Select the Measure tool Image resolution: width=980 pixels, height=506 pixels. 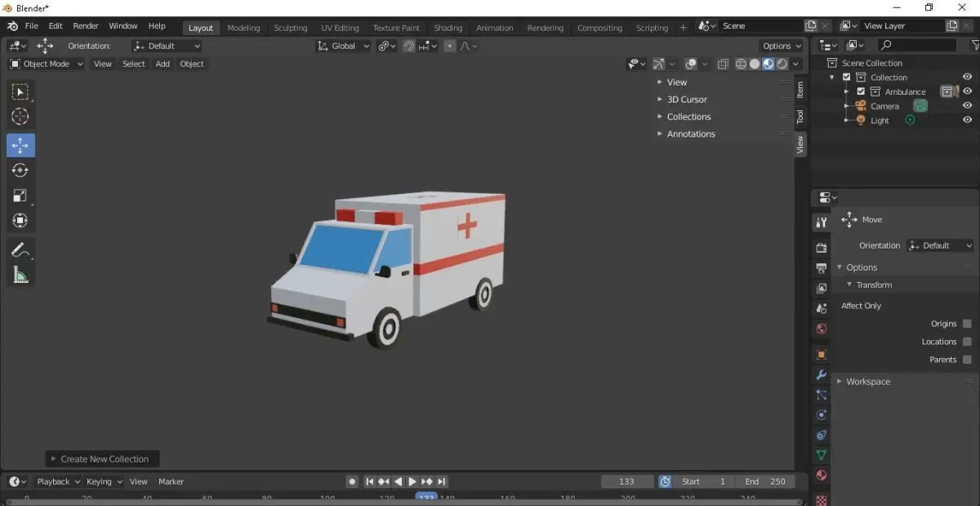pyautogui.click(x=20, y=275)
